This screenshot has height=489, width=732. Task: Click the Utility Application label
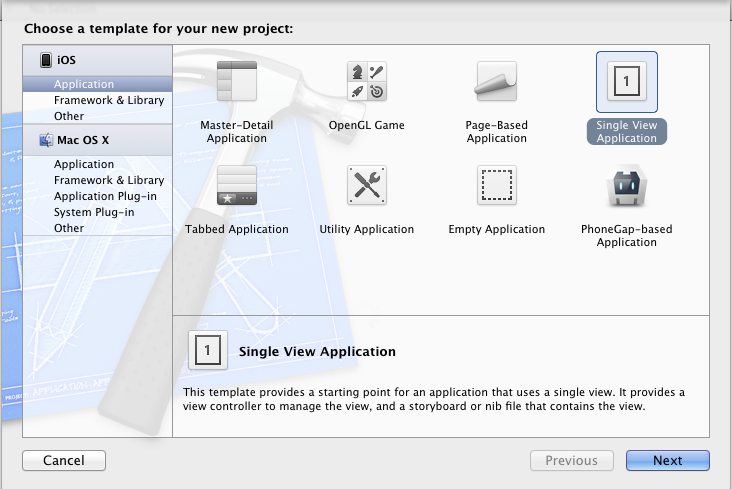(366, 229)
